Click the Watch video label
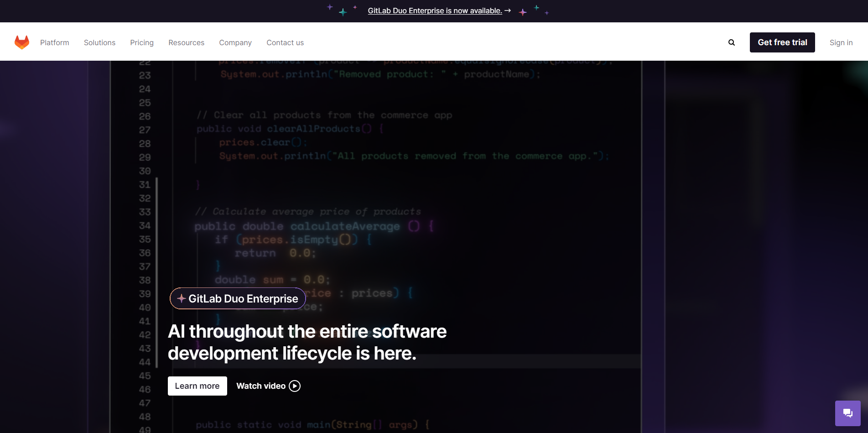 [x=260, y=386]
